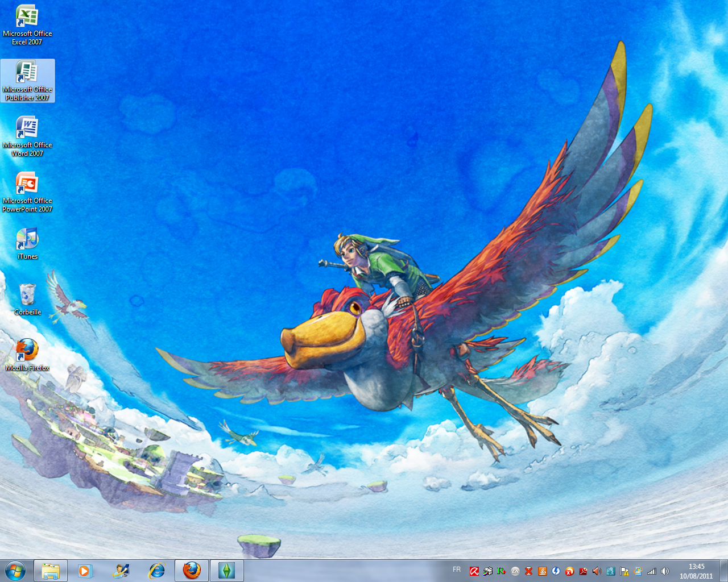
Task: Open the Action Center flag icon
Action: point(624,571)
